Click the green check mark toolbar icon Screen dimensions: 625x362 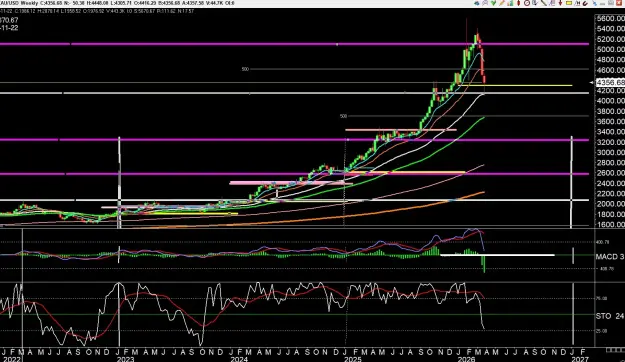(x=493, y=3)
